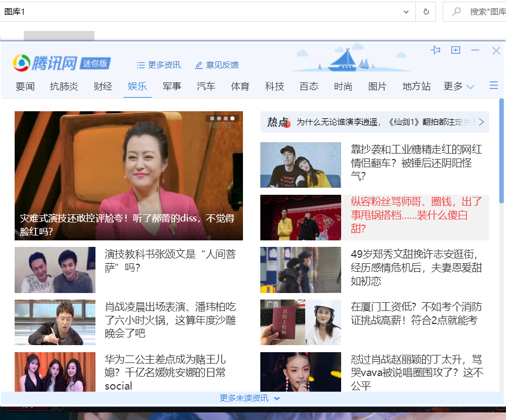Click the 消防工程师 ad thumbnail
Image resolution: width=506 pixels, height=420 pixels.
(300, 322)
